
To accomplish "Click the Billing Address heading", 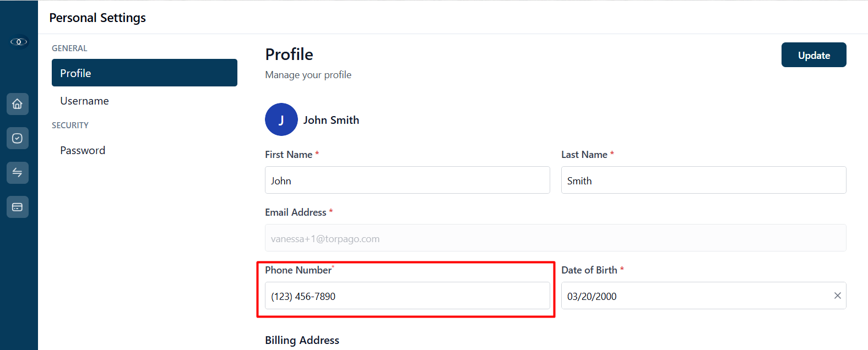I will [302, 340].
